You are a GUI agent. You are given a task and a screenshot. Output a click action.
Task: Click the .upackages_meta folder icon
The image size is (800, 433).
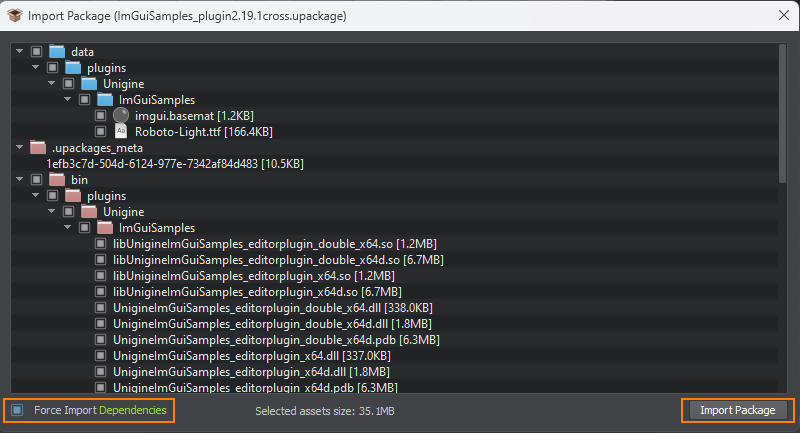(38, 147)
